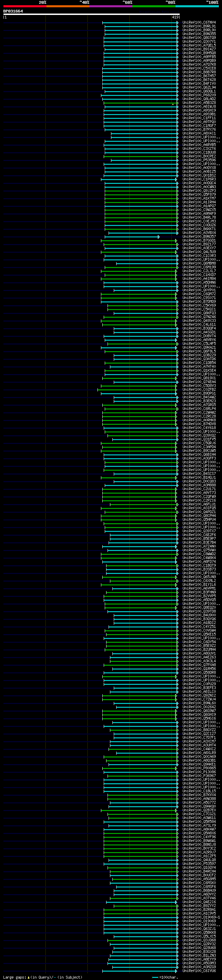Image resolution: width=222 pixels, height=980 pixels.
Task: Open hit UniRef100_B9N355
Action: pos(199,34)
